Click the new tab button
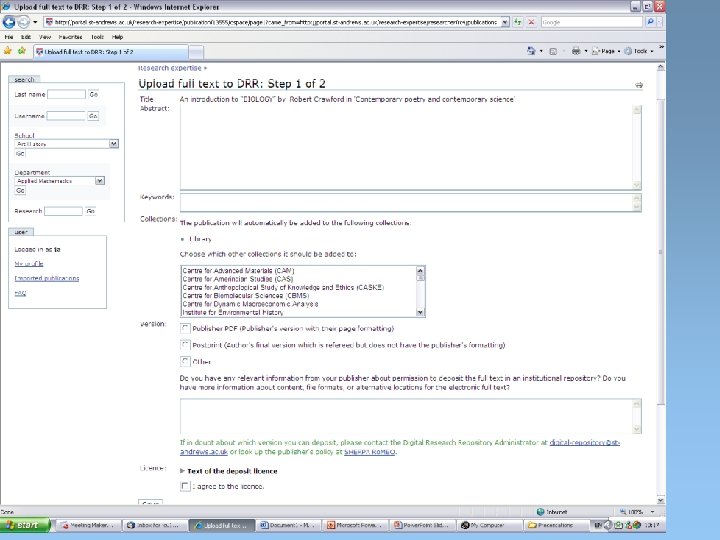The height and width of the screenshot is (540, 720). click(x=196, y=52)
